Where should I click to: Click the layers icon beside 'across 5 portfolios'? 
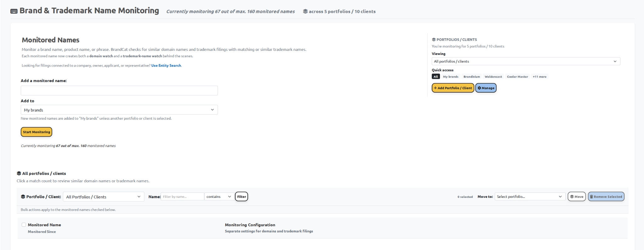tap(305, 11)
